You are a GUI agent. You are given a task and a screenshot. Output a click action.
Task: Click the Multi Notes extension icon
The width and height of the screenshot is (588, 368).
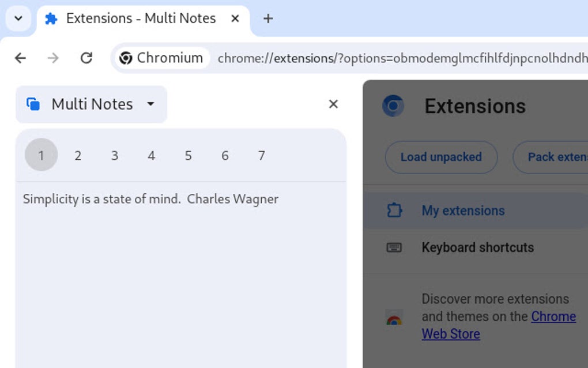tap(34, 104)
